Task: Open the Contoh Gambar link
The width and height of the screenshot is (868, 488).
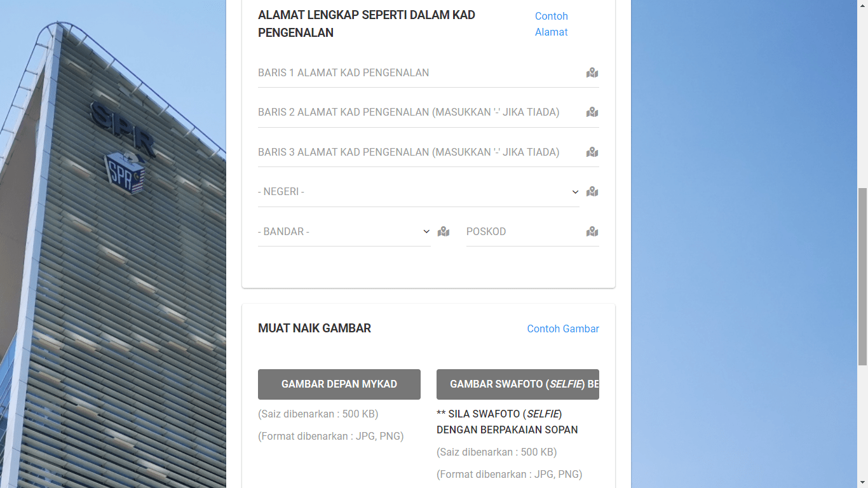Action: tap(562, 329)
